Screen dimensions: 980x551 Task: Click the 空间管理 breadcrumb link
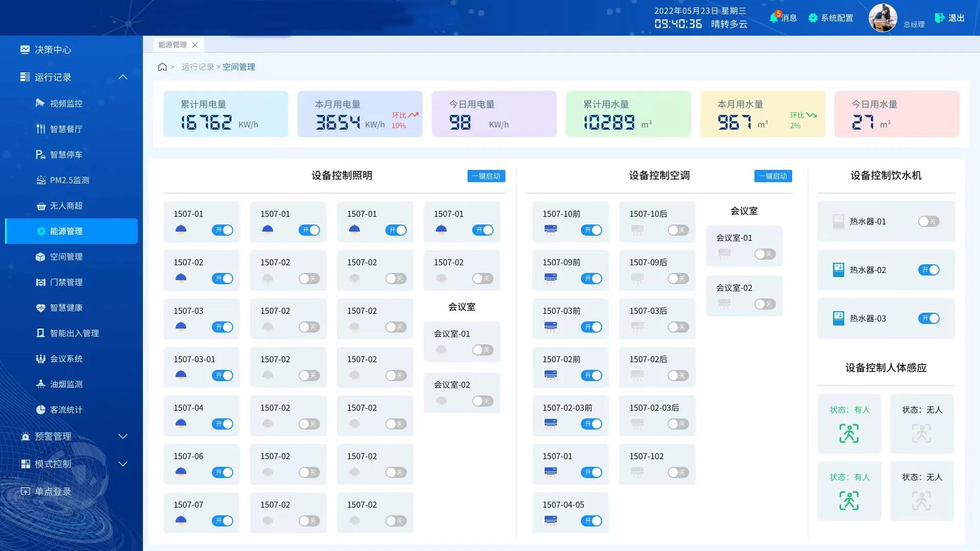239,67
